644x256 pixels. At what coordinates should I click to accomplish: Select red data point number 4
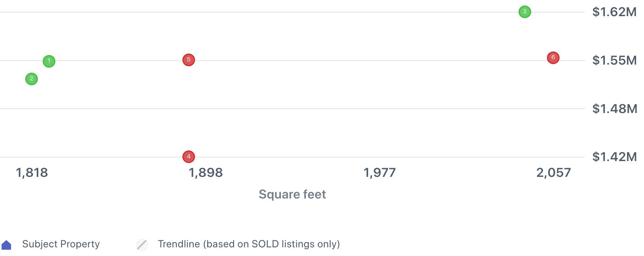(x=189, y=157)
